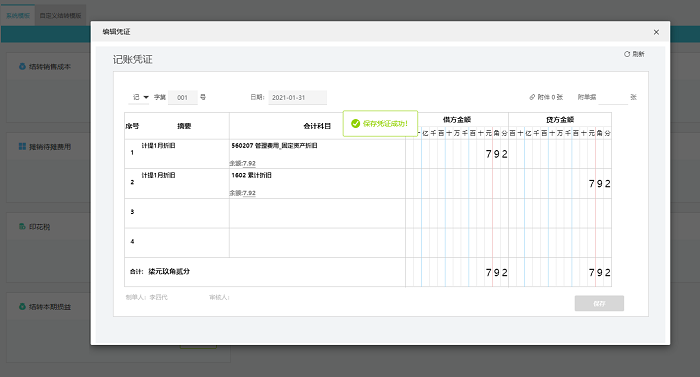Click the 制单人 name text
This screenshot has height=377, width=700.
point(158,297)
